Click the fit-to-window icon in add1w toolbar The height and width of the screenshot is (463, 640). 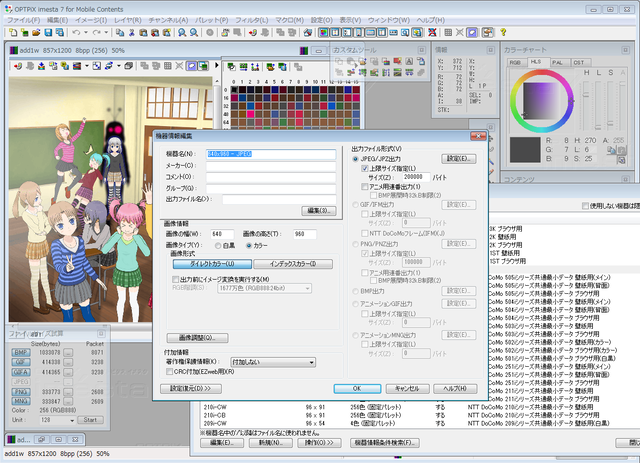tap(97, 66)
